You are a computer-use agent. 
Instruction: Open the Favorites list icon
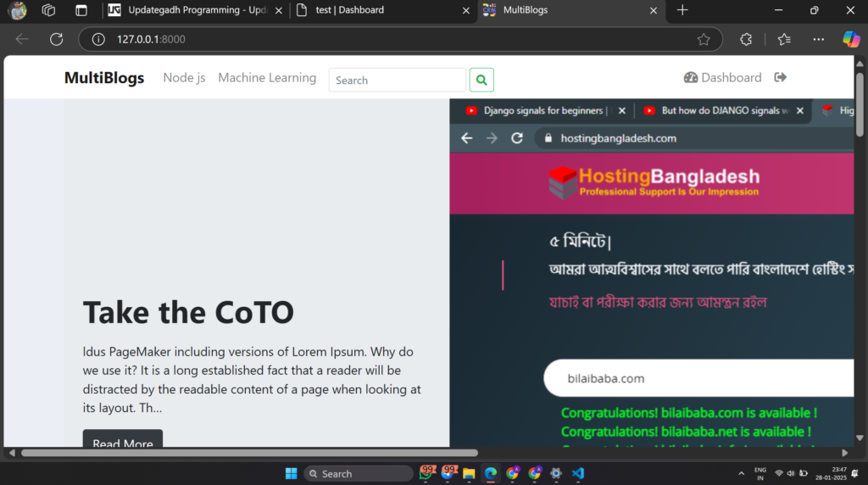pos(784,39)
